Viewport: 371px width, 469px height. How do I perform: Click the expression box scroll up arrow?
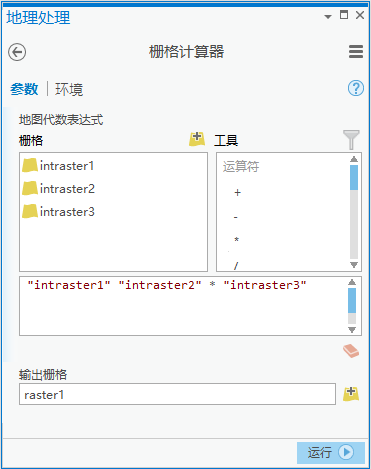tap(352, 282)
